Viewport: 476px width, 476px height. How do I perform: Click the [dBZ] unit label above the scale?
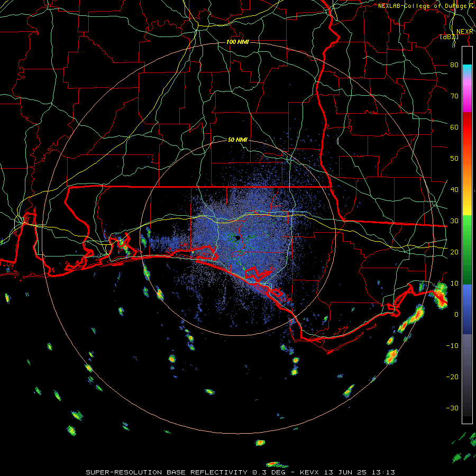click(x=449, y=36)
